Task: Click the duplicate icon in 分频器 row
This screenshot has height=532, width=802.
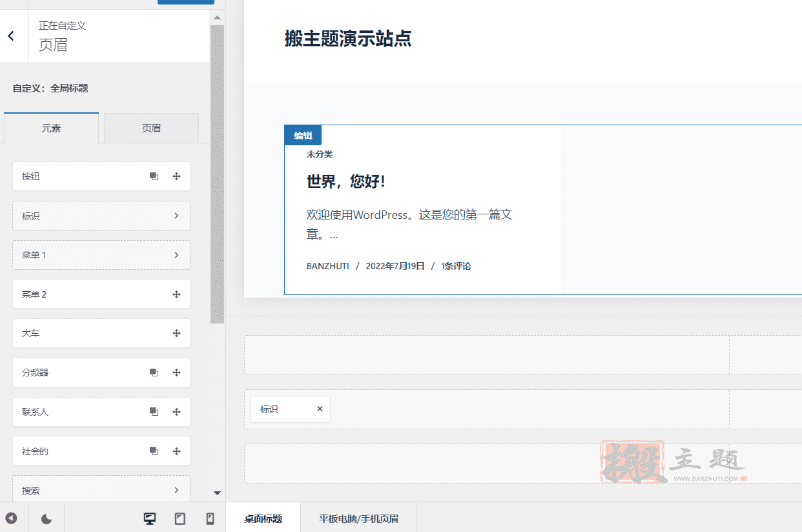Action: pos(154,373)
